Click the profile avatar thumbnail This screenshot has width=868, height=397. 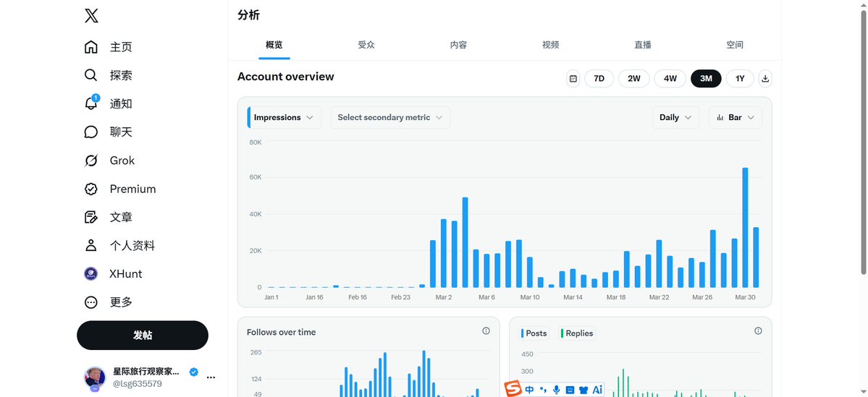[x=95, y=377]
